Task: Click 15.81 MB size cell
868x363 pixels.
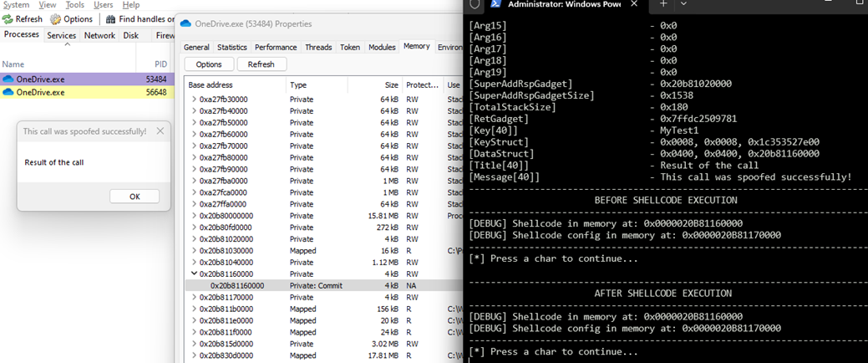Action: [383, 216]
